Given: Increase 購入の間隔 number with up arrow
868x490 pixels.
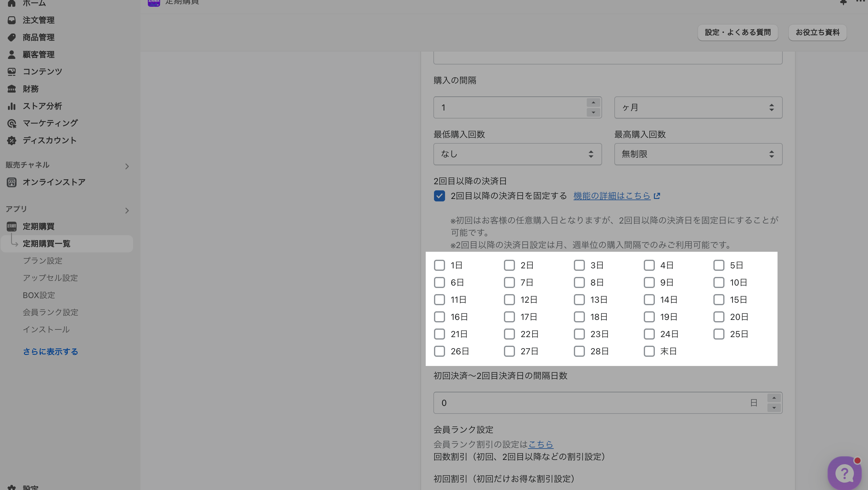Looking at the screenshot, I should (x=593, y=103).
